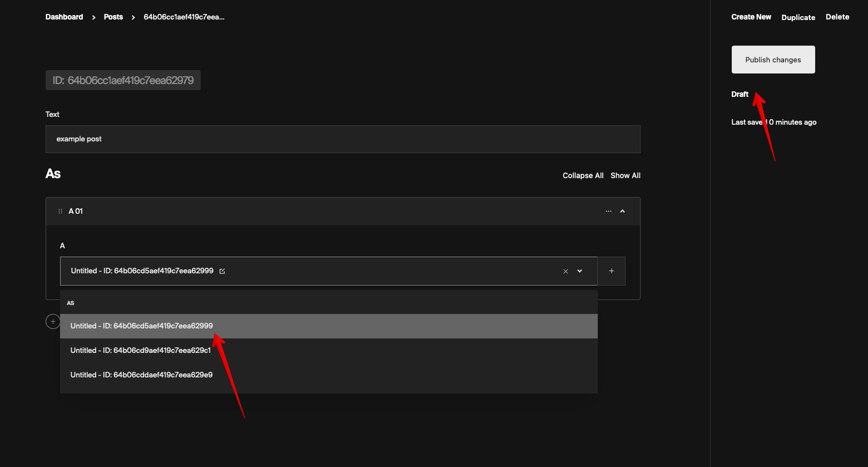The image size is (868, 467).
Task: Click Show All above the As section
Action: pos(625,175)
